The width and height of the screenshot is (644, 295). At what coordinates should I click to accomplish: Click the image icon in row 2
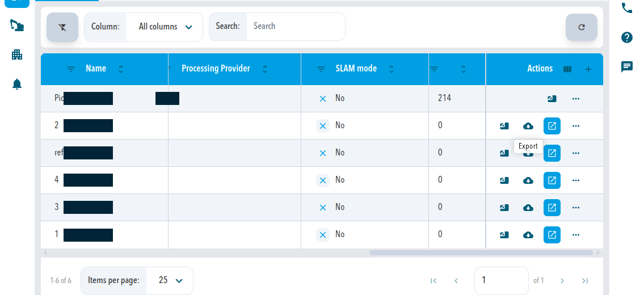(504, 126)
